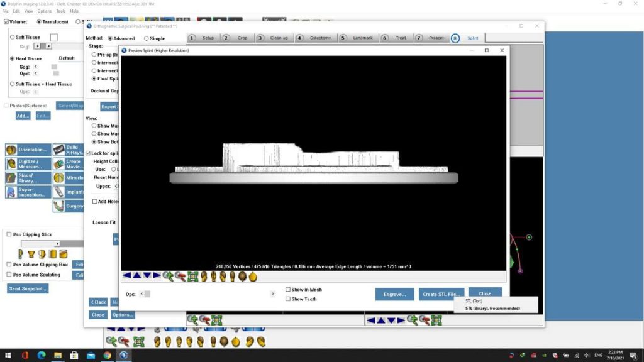
Task: Enable Show in Mesh checkbox
Action: click(288, 290)
